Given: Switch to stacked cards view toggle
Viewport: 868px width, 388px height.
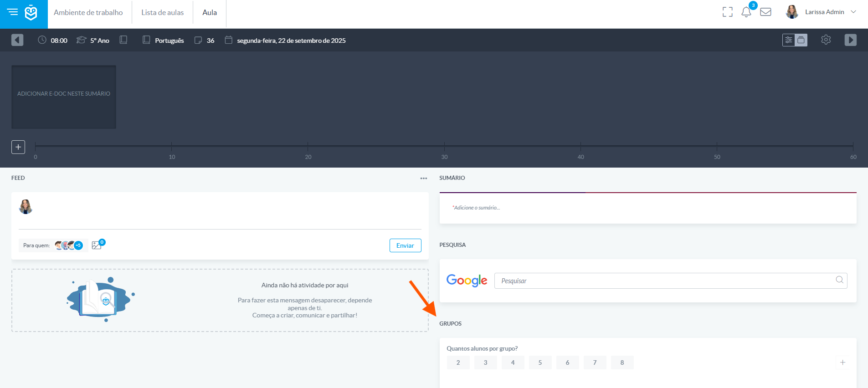Looking at the screenshot, I should coord(801,40).
